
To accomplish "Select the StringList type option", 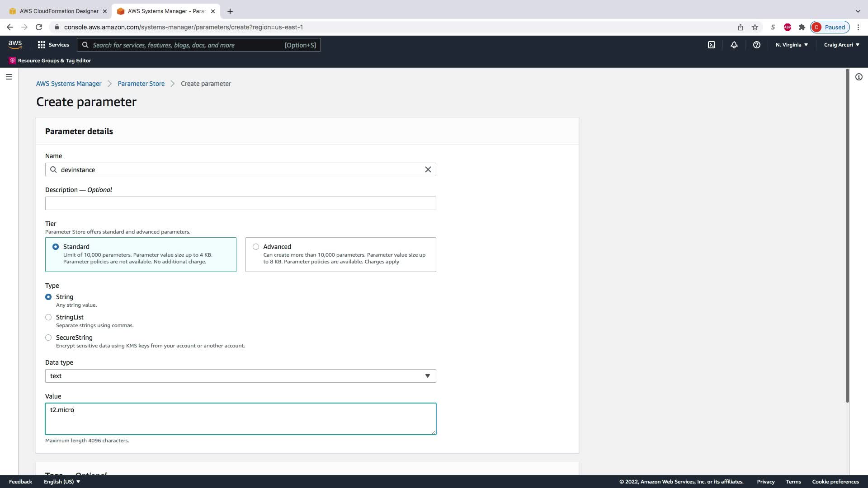I will [x=48, y=317].
